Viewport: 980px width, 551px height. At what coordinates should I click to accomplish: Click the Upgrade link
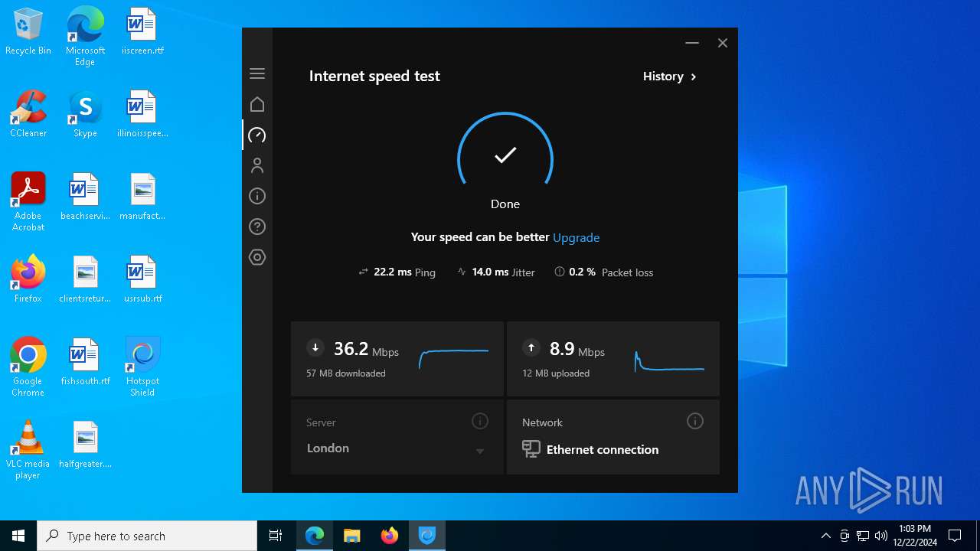point(577,237)
